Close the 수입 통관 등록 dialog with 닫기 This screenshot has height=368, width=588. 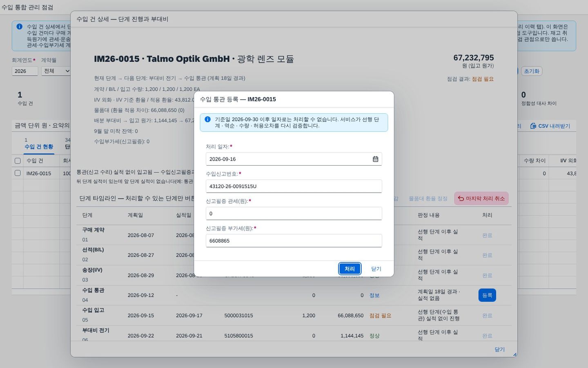pyautogui.click(x=376, y=269)
